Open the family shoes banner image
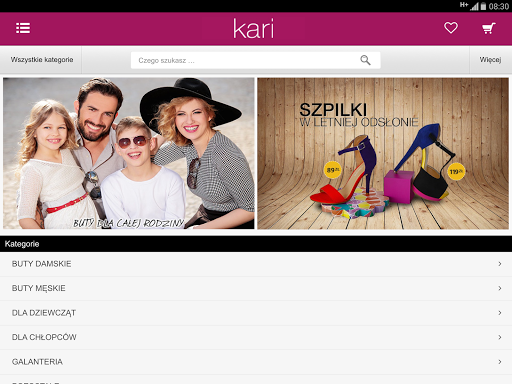 [129, 153]
